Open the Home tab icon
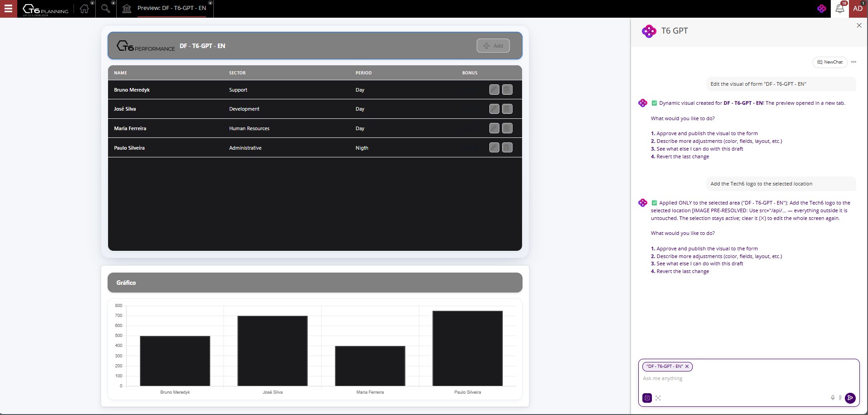868x415 pixels. [x=84, y=9]
